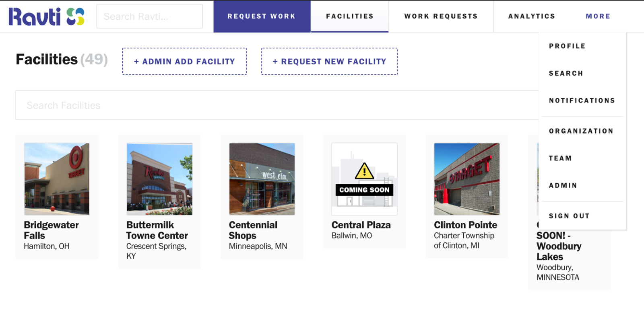
Task: Click the Central Plaza Coming Soon image
Action: 364,179
